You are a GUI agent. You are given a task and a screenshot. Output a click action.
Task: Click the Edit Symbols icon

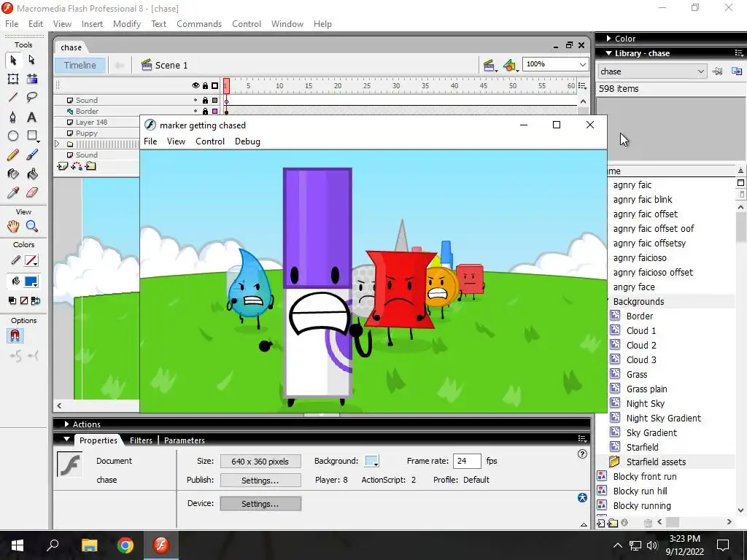click(x=510, y=65)
